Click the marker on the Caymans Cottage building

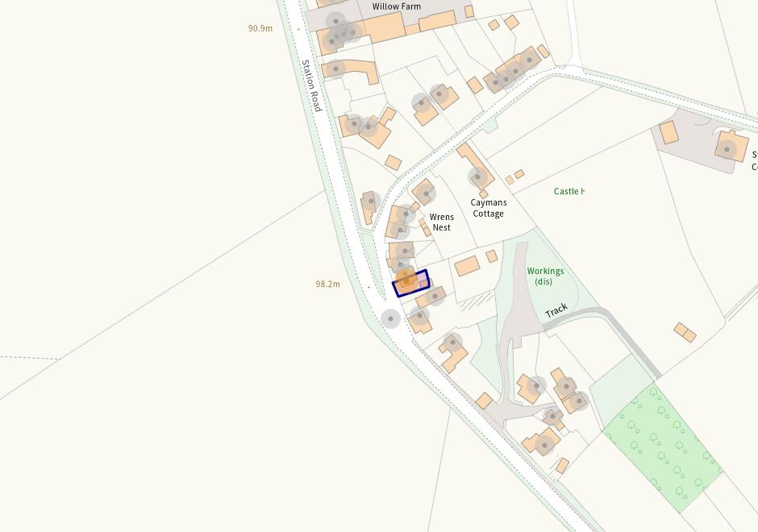tap(477, 177)
